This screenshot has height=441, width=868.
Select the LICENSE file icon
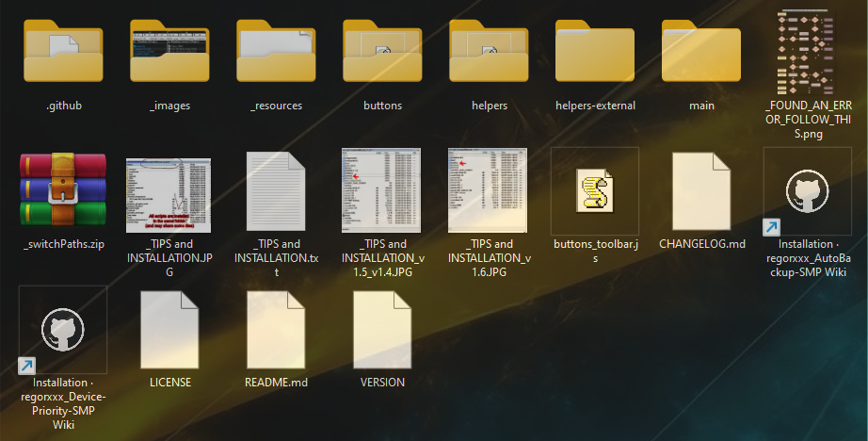pos(169,330)
